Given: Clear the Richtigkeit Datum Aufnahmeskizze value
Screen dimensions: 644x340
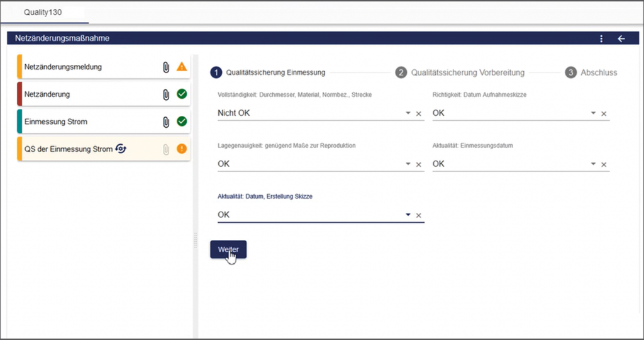Looking at the screenshot, I should (604, 114).
